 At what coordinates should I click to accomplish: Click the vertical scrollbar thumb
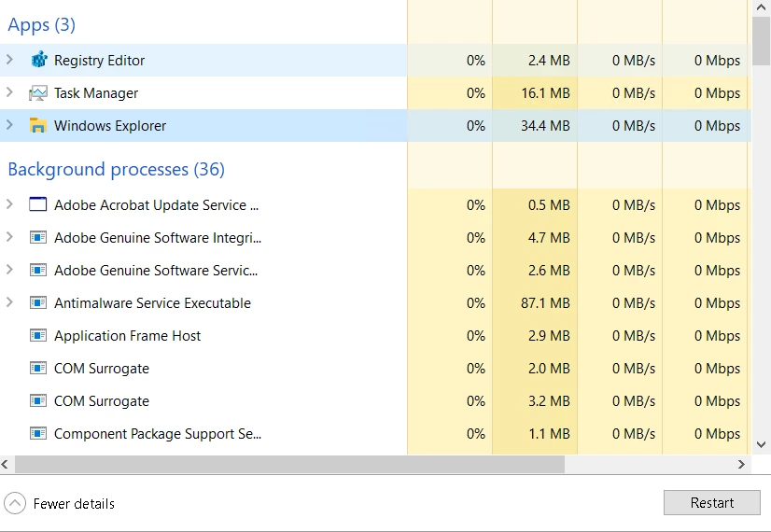pos(761,40)
